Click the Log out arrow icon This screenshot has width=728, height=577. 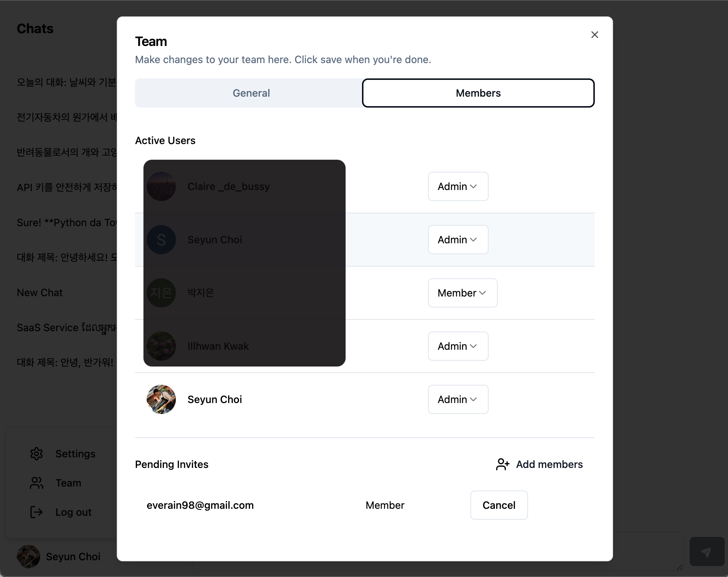(36, 512)
